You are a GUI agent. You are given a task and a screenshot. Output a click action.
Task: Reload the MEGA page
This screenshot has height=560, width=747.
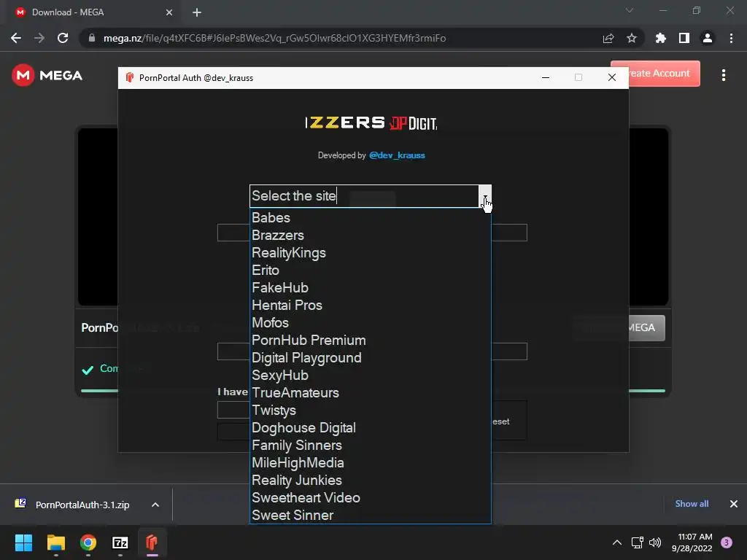[63, 38]
